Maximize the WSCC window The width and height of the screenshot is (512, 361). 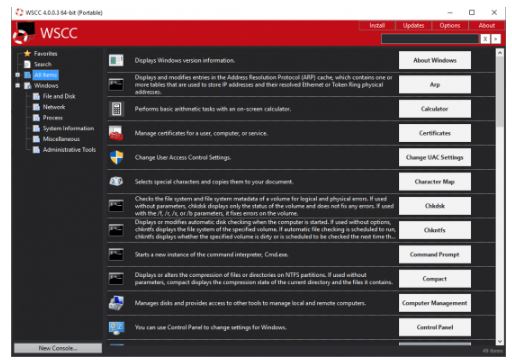(x=472, y=12)
